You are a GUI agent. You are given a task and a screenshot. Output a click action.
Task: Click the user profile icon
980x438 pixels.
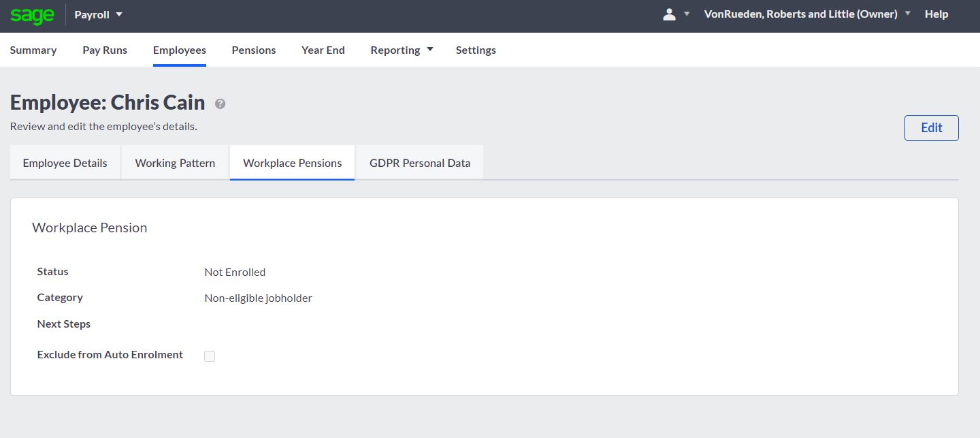coord(669,14)
